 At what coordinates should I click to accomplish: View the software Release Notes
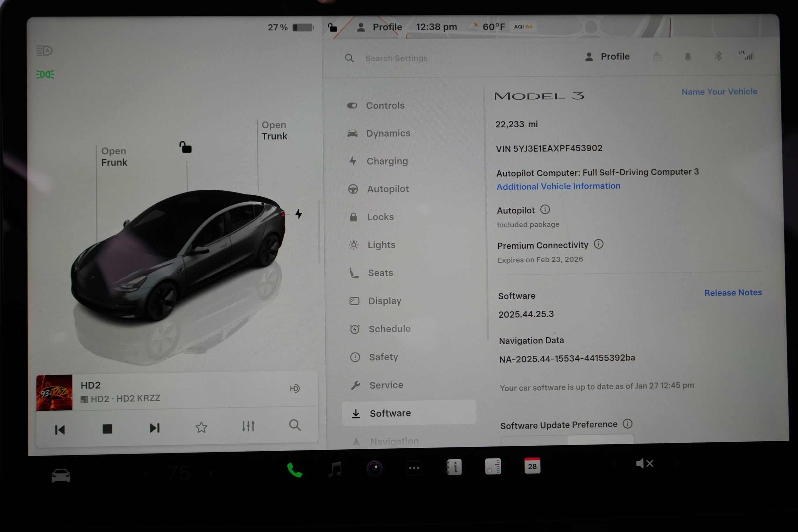point(733,292)
